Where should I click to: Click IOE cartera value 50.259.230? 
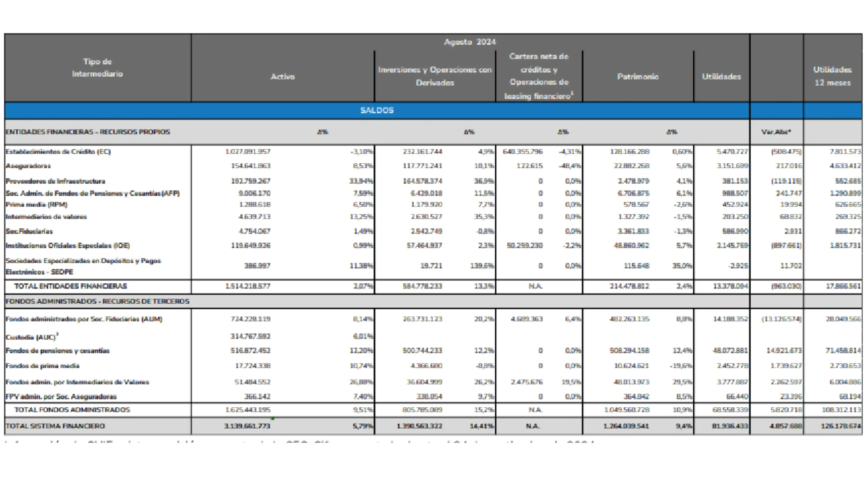(x=525, y=245)
